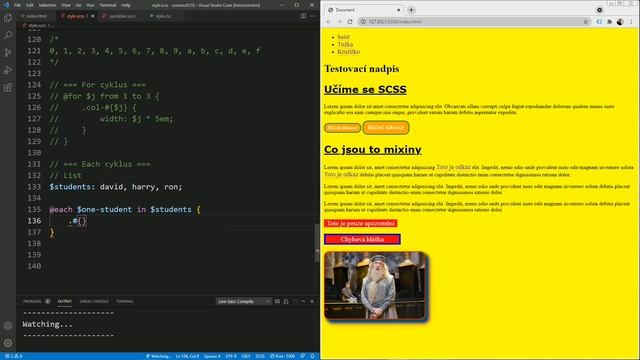Go forward in Chrome browser
This screenshot has width=640, height=360.
339,22
